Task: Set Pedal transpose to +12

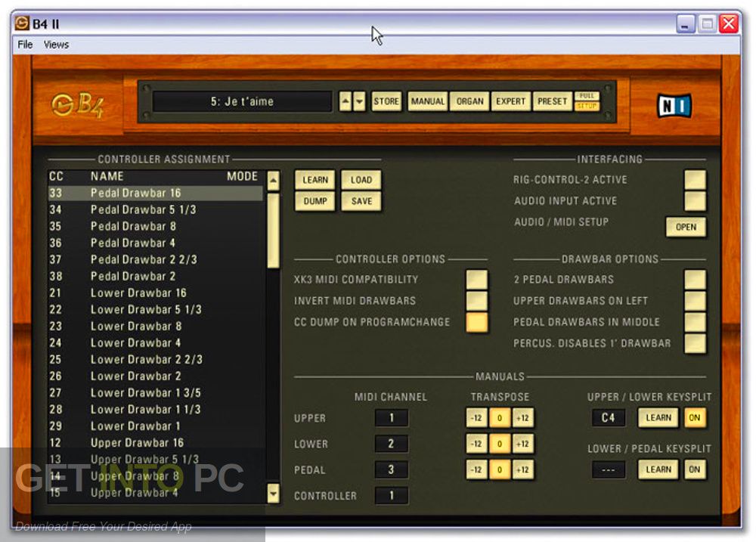Action: (x=522, y=469)
